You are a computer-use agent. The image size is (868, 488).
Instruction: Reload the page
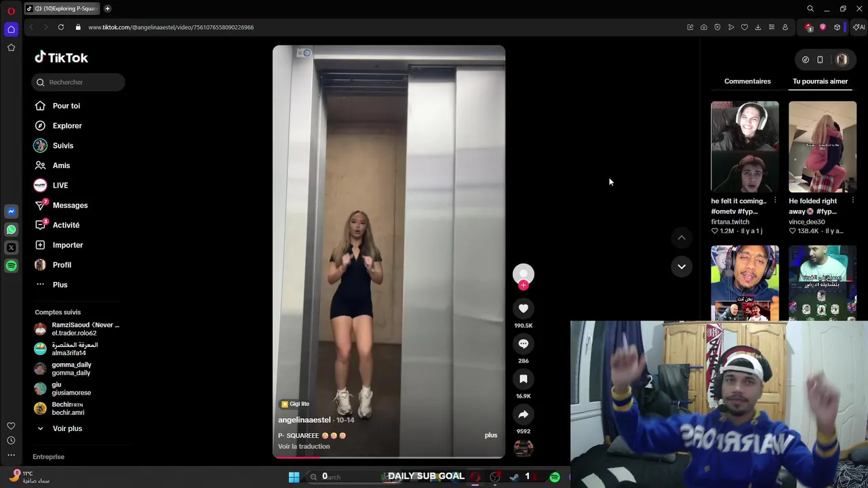point(61,27)
